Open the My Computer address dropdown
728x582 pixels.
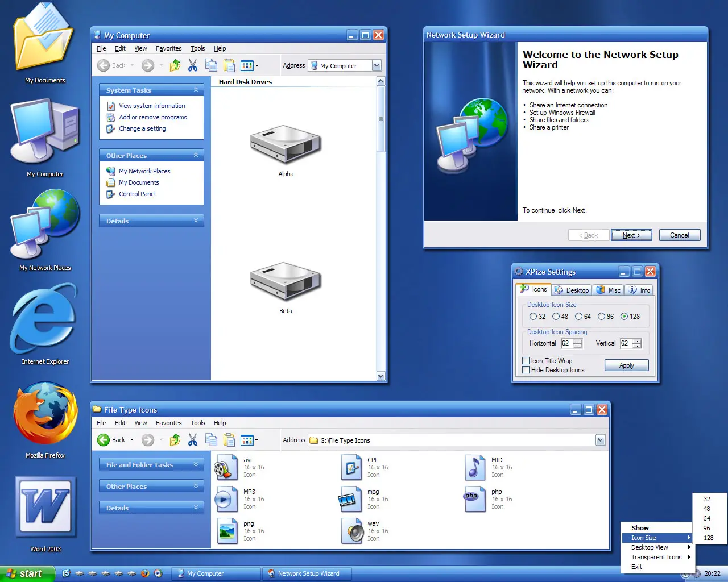(377, 65)
